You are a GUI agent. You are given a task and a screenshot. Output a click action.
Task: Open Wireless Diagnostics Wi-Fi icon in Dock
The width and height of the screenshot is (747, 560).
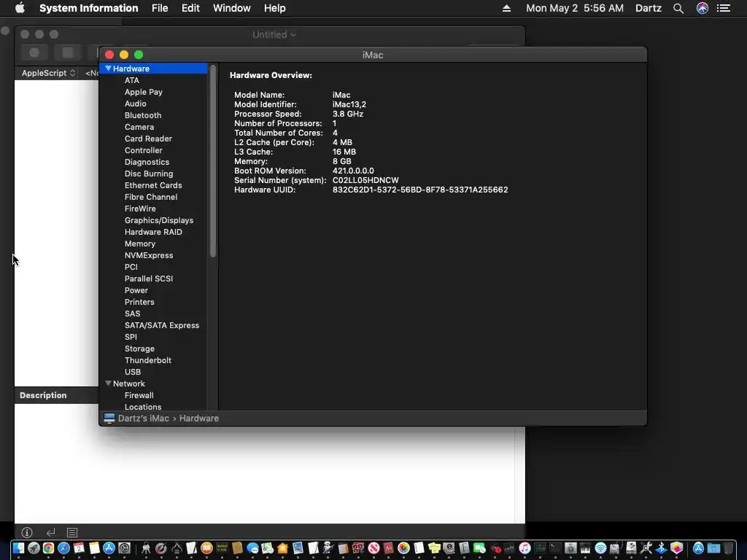pyautogui.click(x=600, y=548)
